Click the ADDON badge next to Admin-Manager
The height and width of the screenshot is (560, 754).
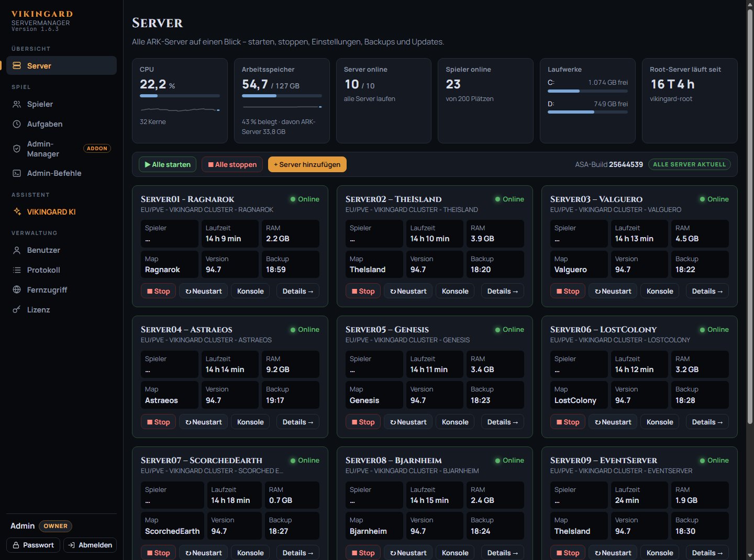[97, 149]
